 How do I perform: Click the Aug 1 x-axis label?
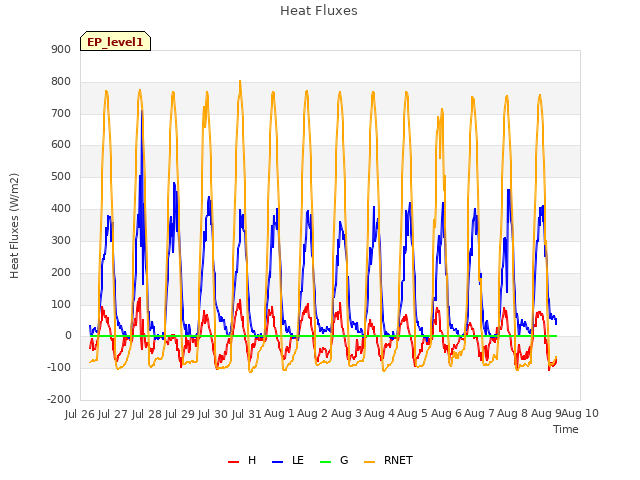point(279,413)
